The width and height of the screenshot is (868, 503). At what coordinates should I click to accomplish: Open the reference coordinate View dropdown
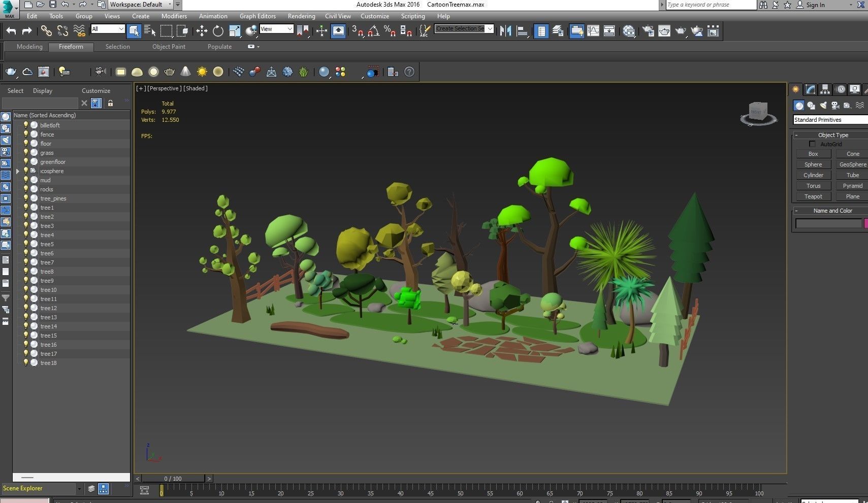point(276,29)
